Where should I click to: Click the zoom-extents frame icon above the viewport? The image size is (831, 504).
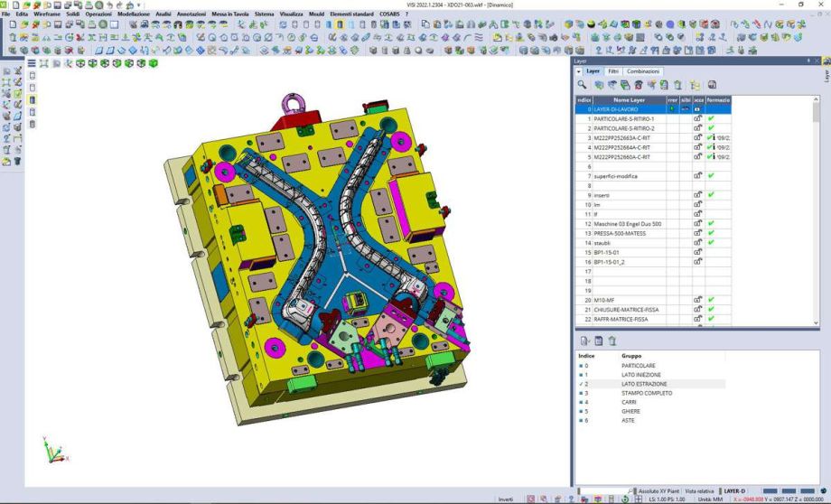44,63
